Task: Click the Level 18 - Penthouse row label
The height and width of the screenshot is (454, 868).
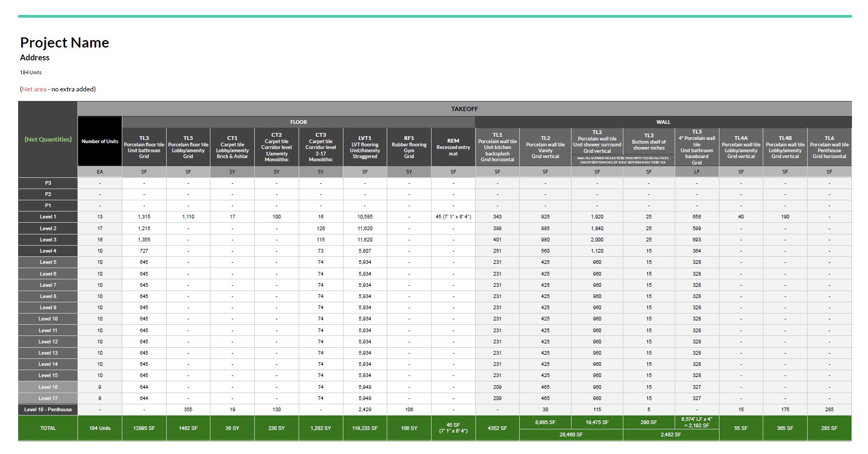Action: 48,410
